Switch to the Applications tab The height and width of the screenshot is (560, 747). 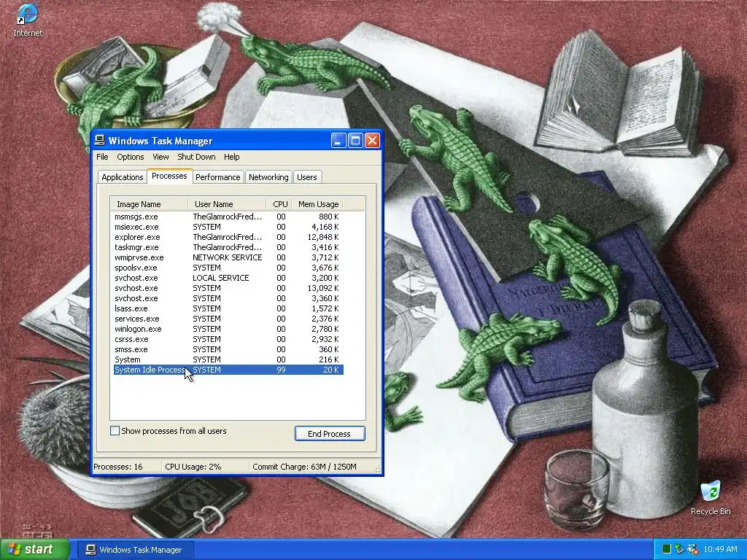tap(122, 177)
